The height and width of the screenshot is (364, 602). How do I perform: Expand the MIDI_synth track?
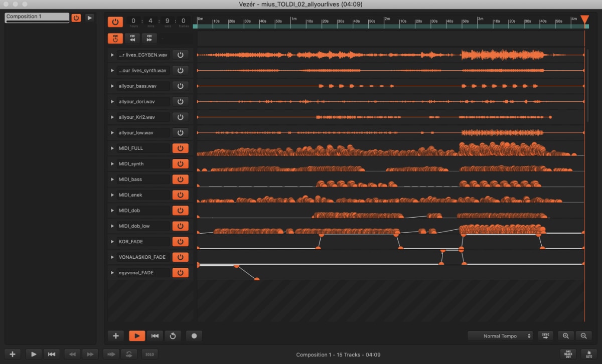112,163
